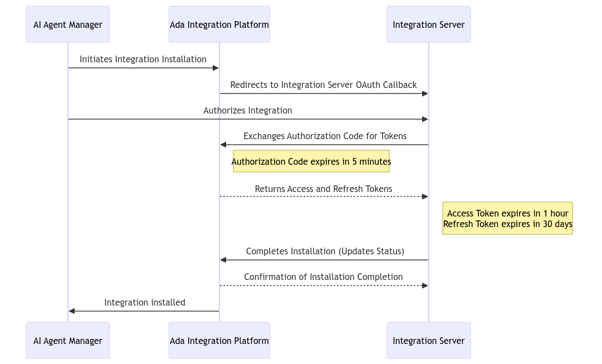Select the 'Completes Installation (Updates Status)' message

[324, 259]
